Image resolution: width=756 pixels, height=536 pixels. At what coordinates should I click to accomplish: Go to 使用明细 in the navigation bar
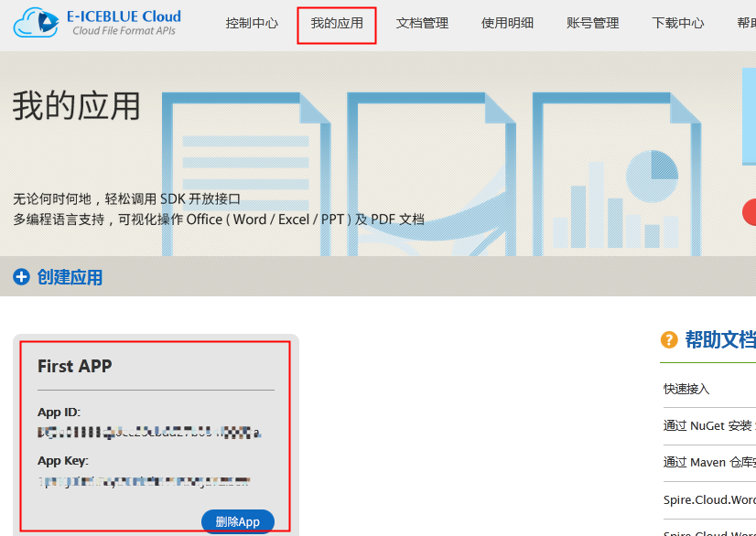click(x=507, y=23)
